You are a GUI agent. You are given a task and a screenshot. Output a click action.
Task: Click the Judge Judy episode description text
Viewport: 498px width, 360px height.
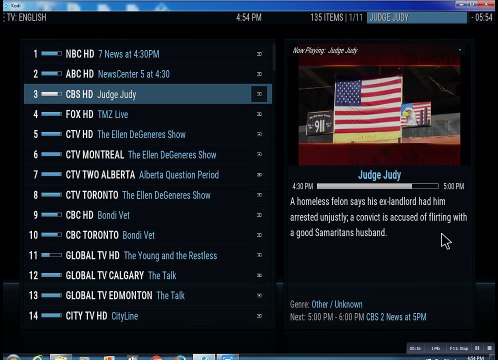tap(378, 217)
